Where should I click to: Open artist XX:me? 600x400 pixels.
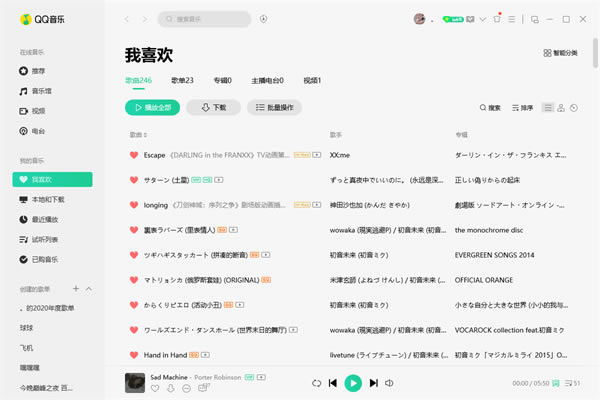pos(340,155)
